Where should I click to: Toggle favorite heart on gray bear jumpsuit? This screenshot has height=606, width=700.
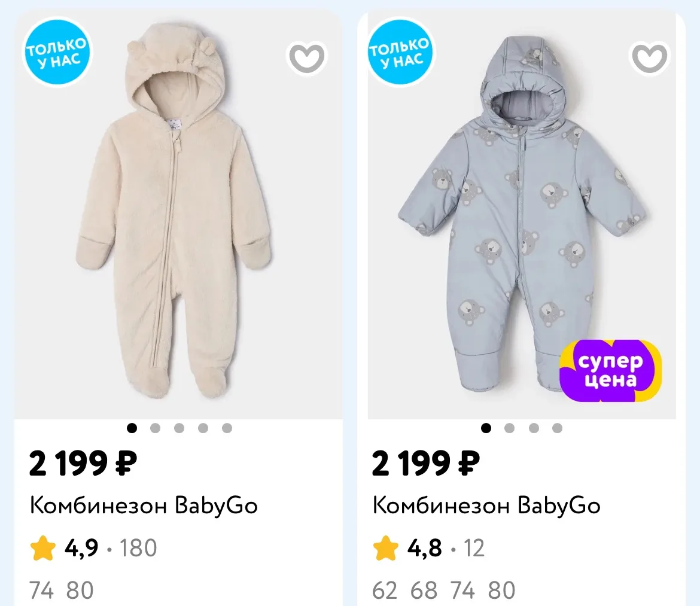point(650,57)
